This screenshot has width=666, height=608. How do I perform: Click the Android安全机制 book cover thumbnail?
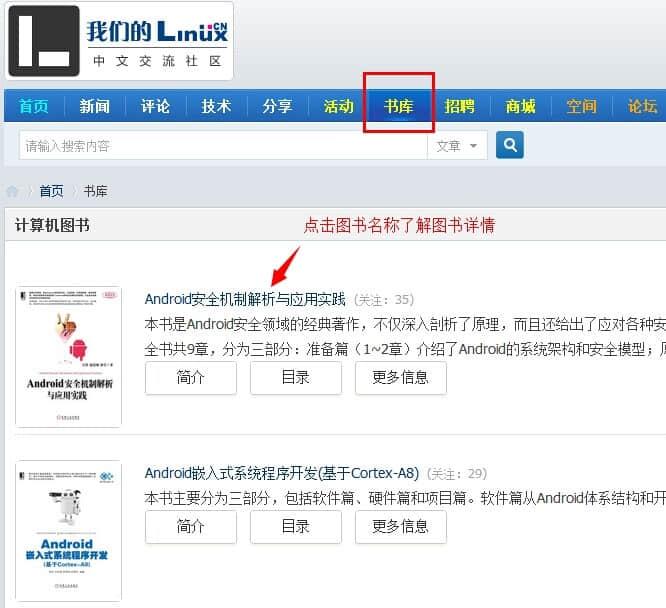(x=68, y=357)
